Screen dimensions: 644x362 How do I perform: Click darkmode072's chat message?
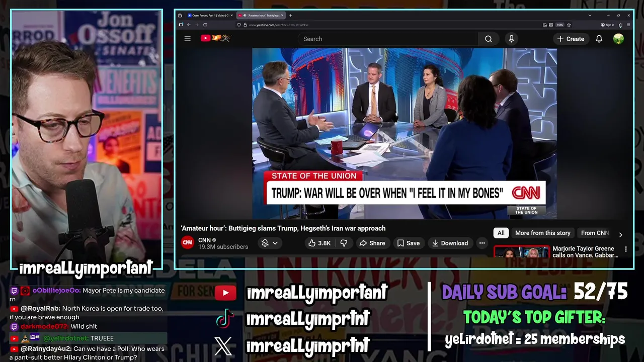pyautogui.click(x=53, y=326)
